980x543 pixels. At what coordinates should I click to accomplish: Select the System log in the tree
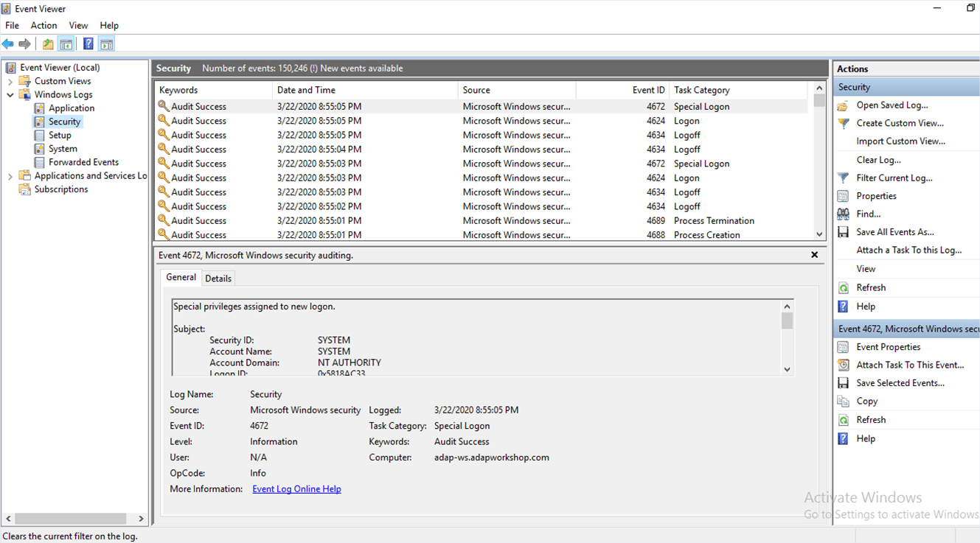coord(63,149)
